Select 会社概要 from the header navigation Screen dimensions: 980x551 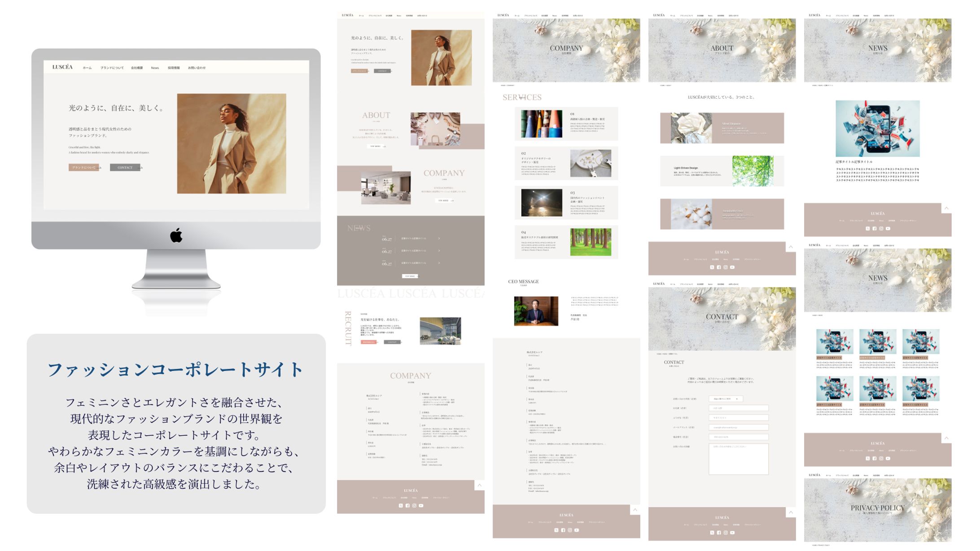click(x=137, y=68)
